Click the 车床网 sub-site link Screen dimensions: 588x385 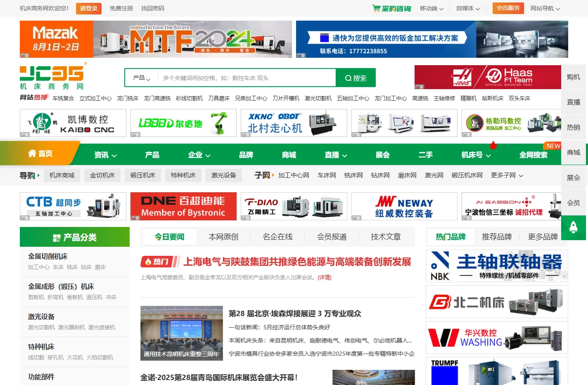click(327, 175)
